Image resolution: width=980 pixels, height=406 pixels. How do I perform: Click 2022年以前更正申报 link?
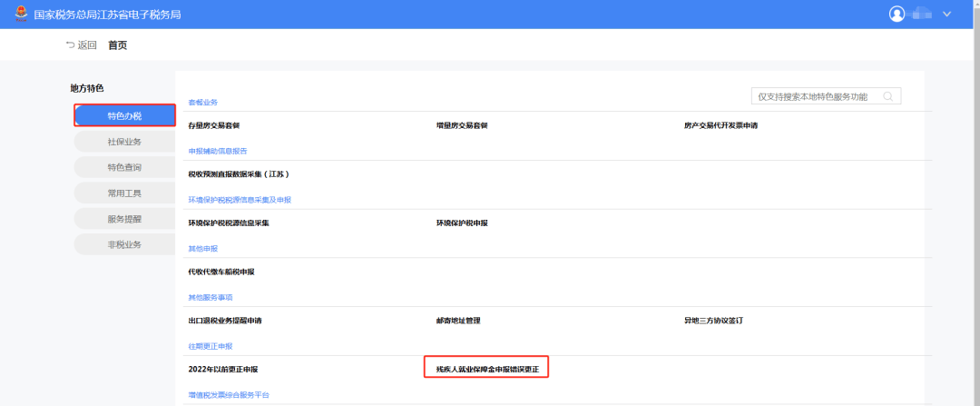[223, 370]
